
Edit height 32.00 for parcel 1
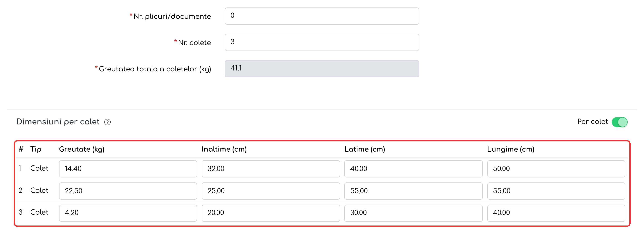(x=271, y=169)
